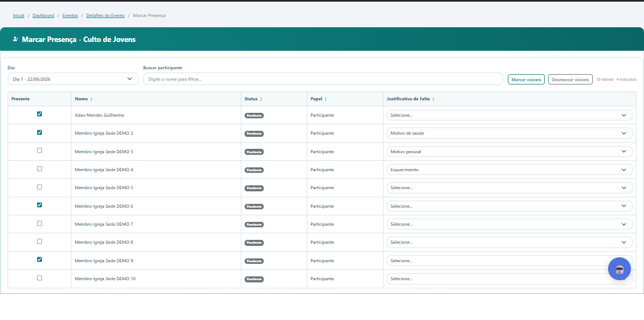The width and height of the screenshot is (644, 320).
Task: Open justification dropdown for DEMO 8
Action: (509, 243)
